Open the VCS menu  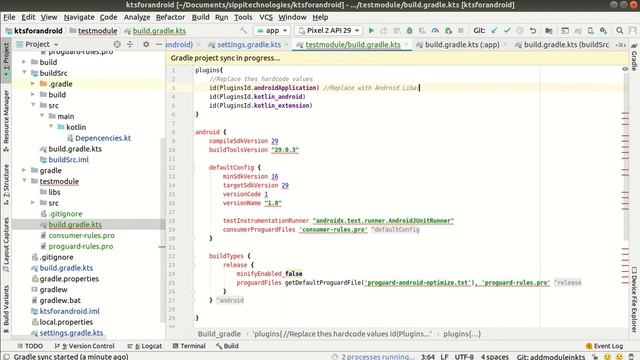tap(266, 17)
